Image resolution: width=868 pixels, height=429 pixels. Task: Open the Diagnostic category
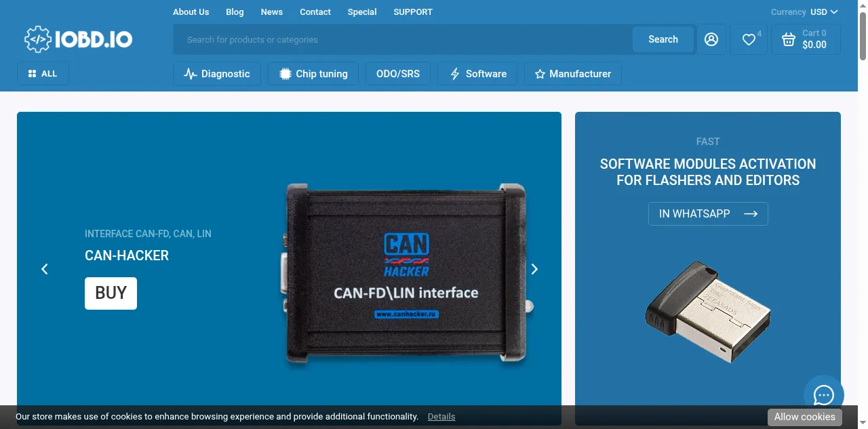217,74
